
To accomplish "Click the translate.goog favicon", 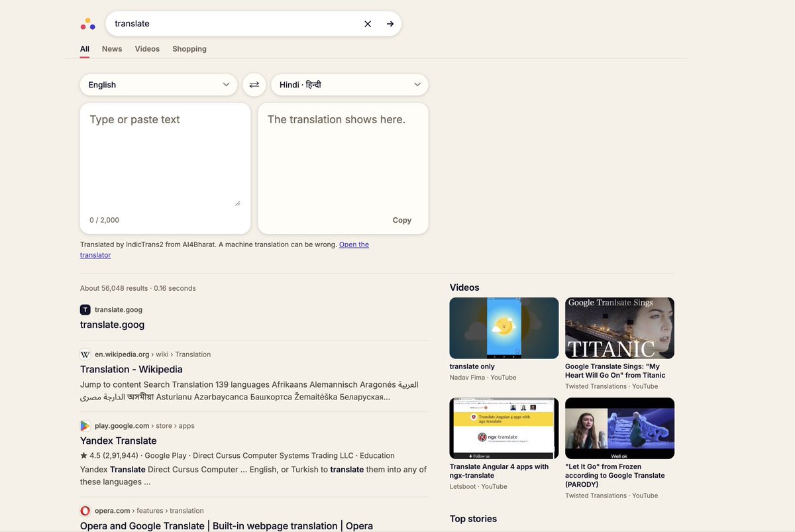I will pos(85,309).
